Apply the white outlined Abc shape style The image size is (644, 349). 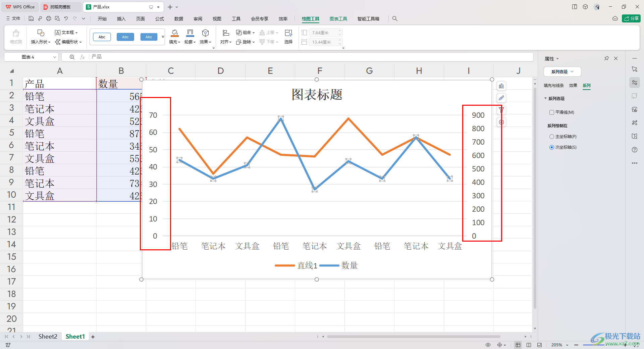(x=102, y=37)
